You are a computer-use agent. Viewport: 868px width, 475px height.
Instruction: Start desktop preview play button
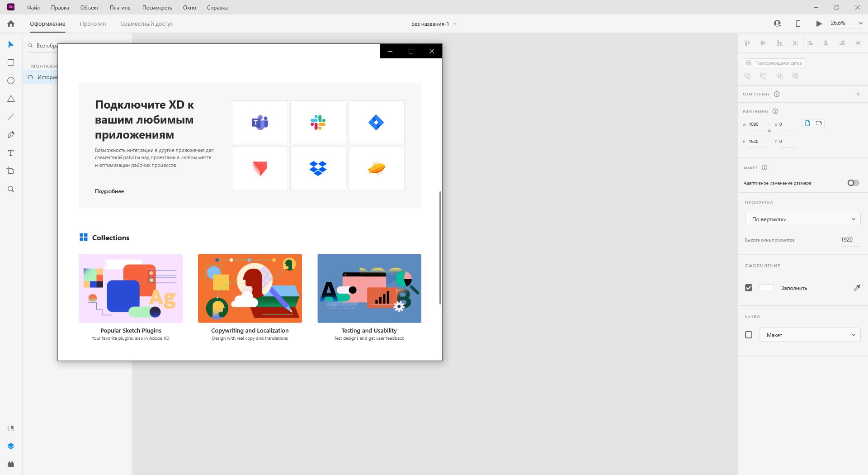click(819, 24)
